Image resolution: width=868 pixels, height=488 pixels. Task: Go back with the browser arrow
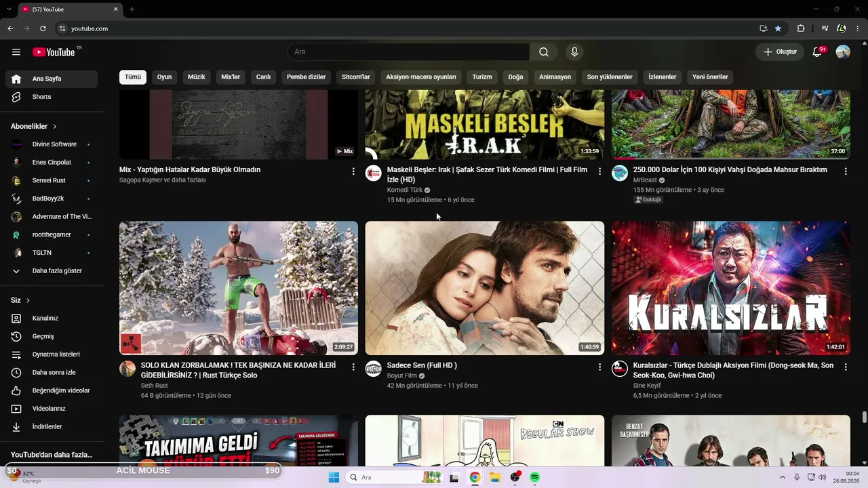(x=10, y=28)
